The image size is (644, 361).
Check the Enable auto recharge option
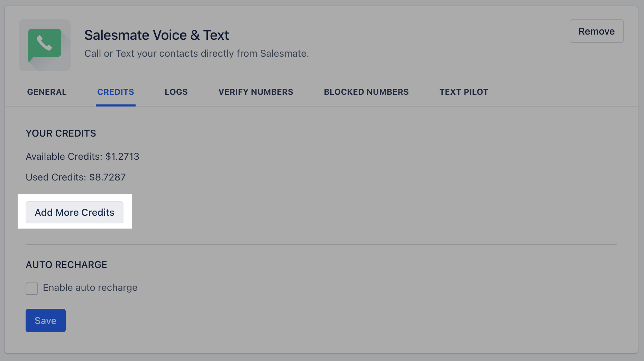coord(31,288)
